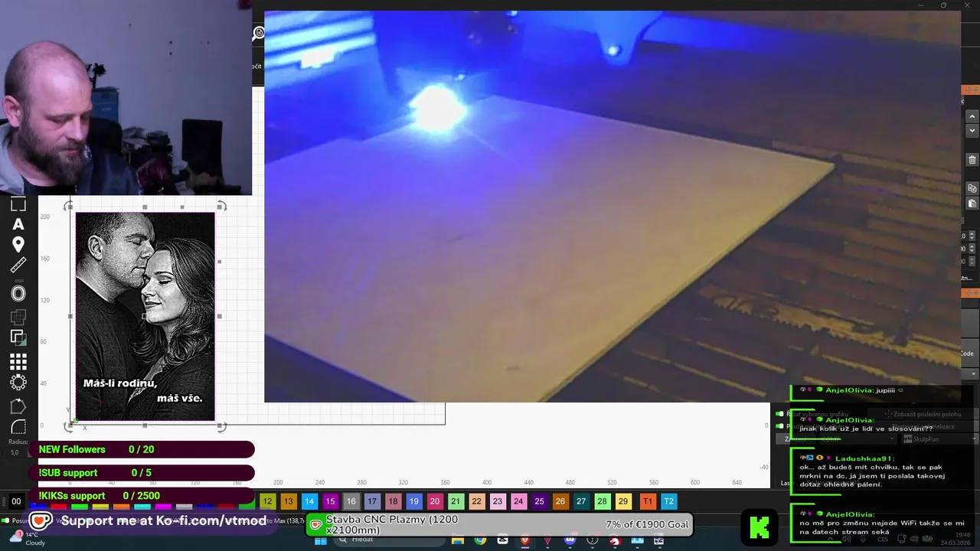Select the frame rectangle tool icon

click(18, 204)
